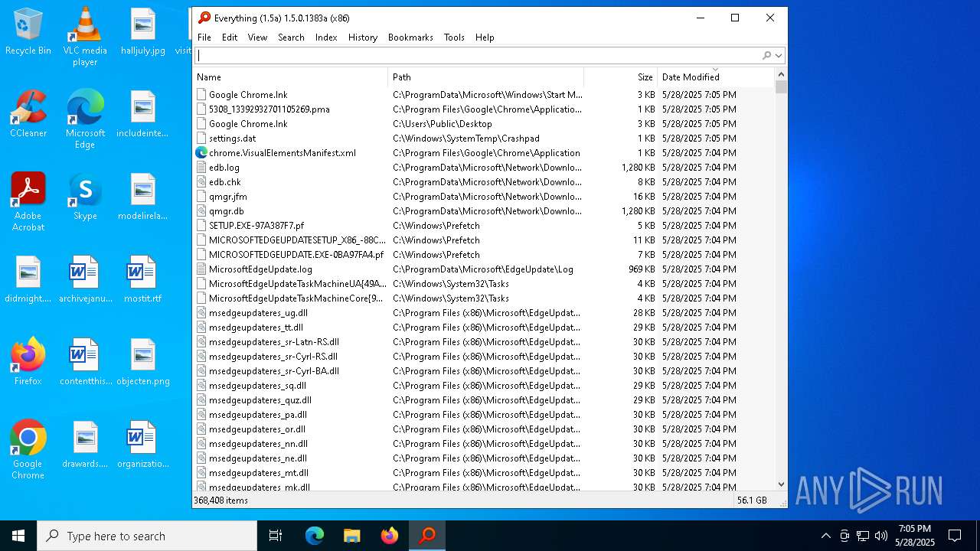Image resolution: width=980 pixels, height=551 pixels.
Task: Select the objecten.png desktop file
Action: (143, 362)
